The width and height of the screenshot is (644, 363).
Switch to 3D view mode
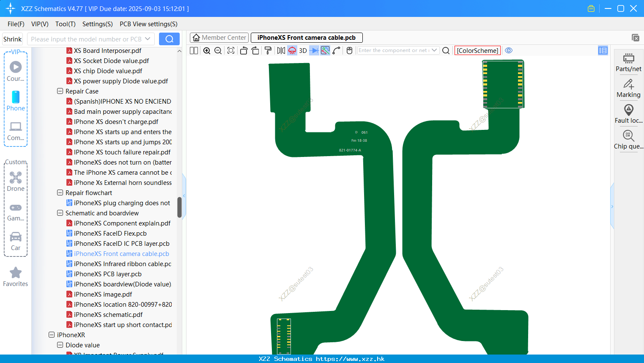(x=303, y=50)
